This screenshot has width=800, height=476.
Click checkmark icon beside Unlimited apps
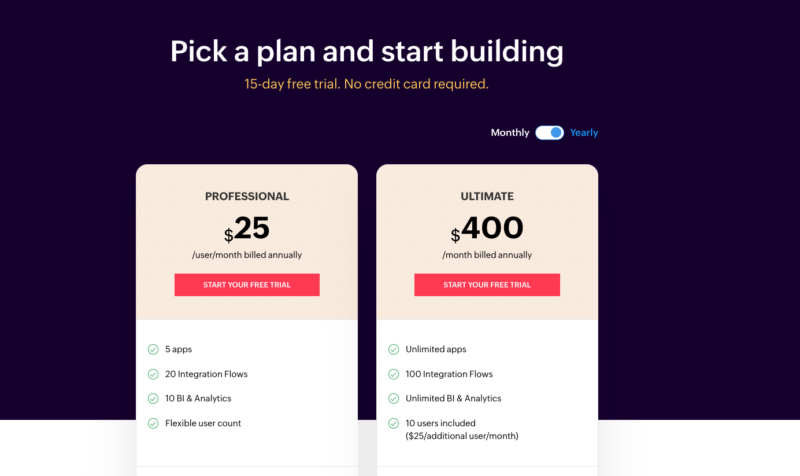point(393,350)
